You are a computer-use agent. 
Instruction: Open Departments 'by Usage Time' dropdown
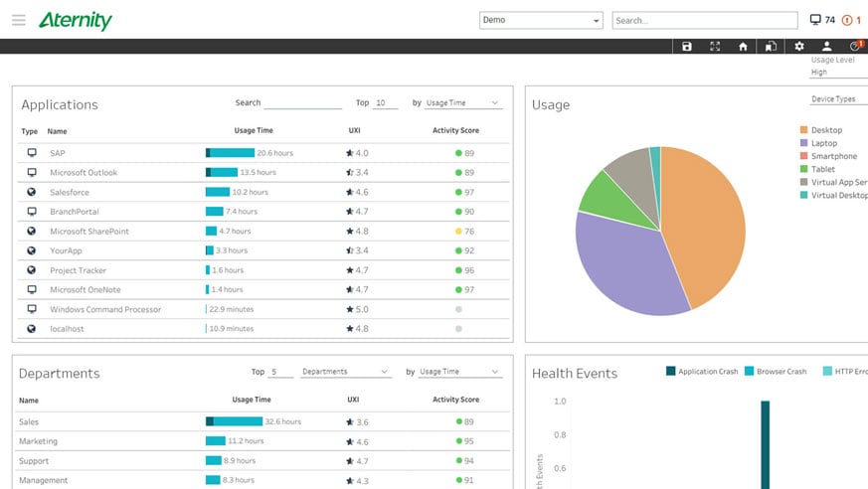click(460, 372)
